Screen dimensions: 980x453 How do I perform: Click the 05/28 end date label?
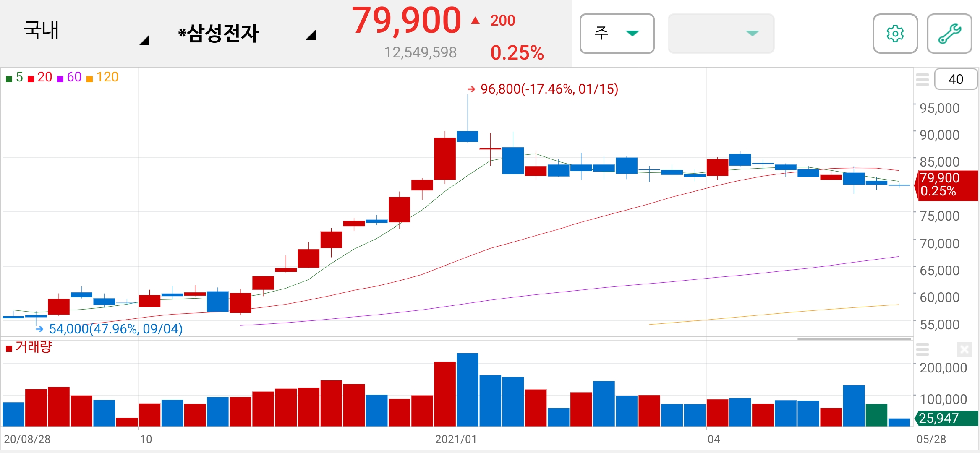click(931, 439)
